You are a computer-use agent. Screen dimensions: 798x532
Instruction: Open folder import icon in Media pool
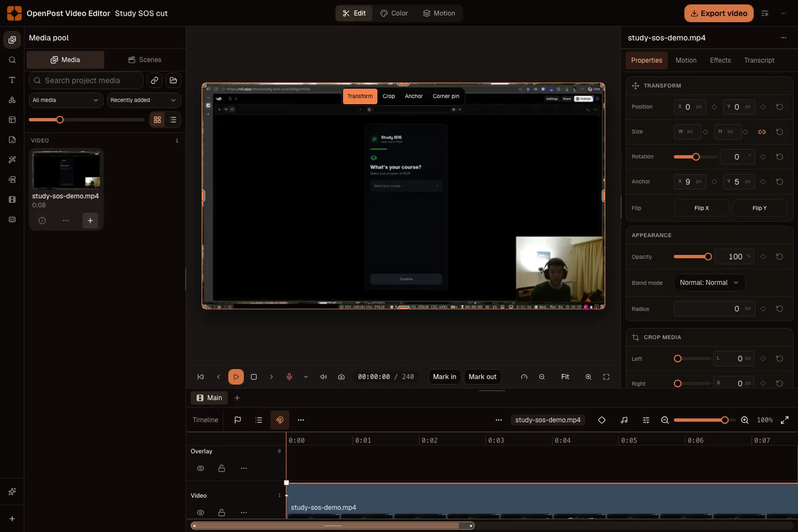pos(173,80)
